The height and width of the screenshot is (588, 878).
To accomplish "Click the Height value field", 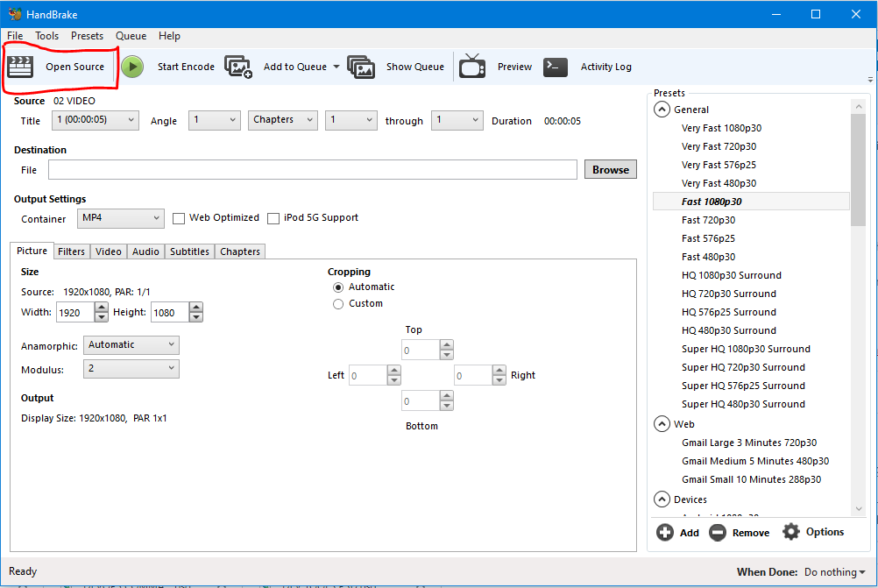I will pos(170,313).
